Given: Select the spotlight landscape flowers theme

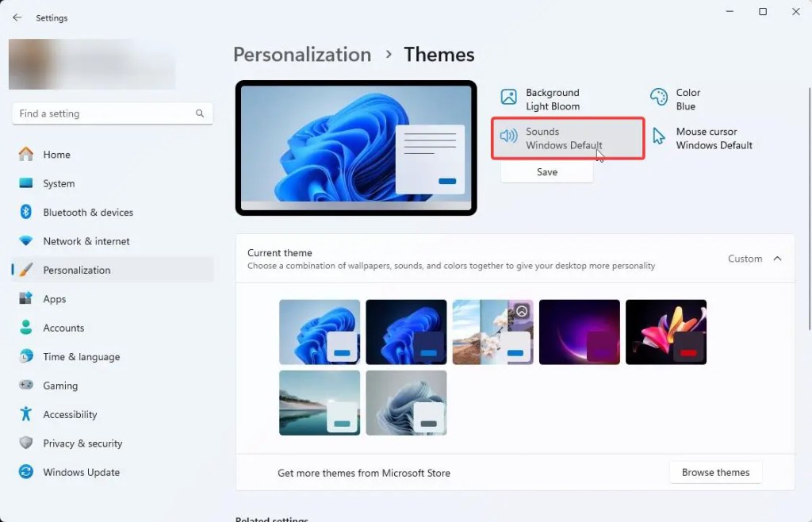Looking at the screenshot, I should click(492, 332).
